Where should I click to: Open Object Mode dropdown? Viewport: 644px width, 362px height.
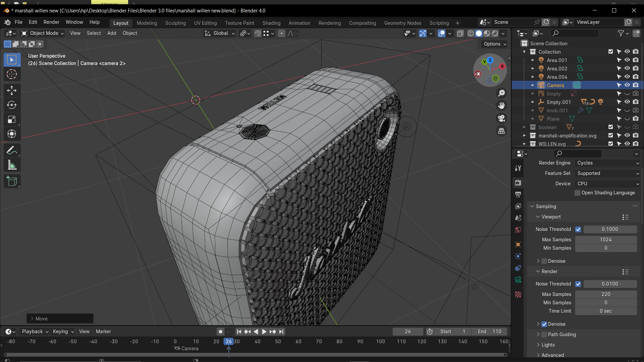coord(42,33)
